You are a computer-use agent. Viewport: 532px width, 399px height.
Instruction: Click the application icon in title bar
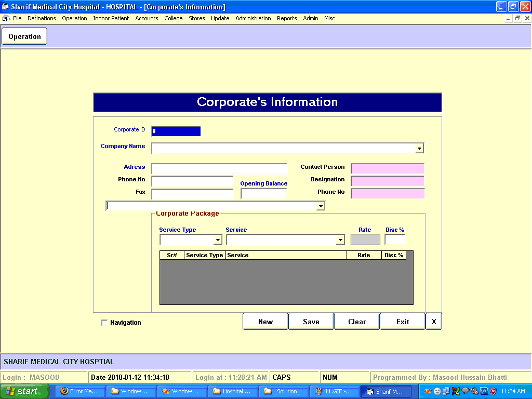click(5, 7)
